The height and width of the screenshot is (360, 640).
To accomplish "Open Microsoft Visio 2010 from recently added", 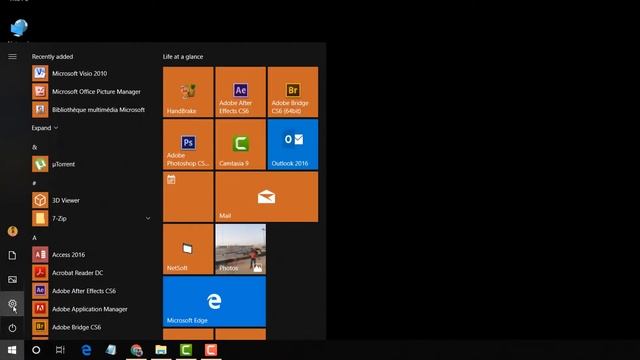I will pyautogui.click(x=92, y=73).
